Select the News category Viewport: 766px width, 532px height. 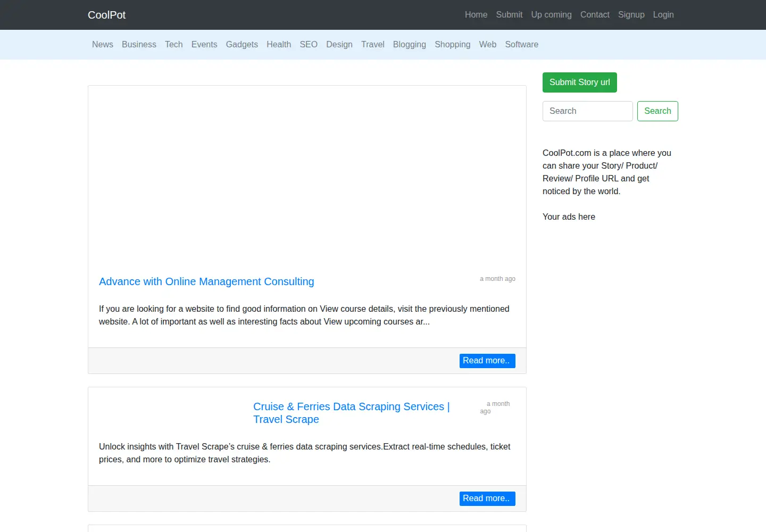103,45
